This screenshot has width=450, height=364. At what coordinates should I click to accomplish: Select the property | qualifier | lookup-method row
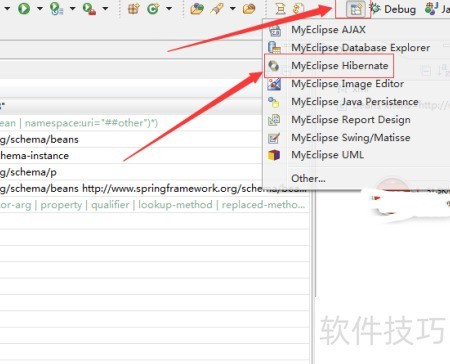click(155, 205)
